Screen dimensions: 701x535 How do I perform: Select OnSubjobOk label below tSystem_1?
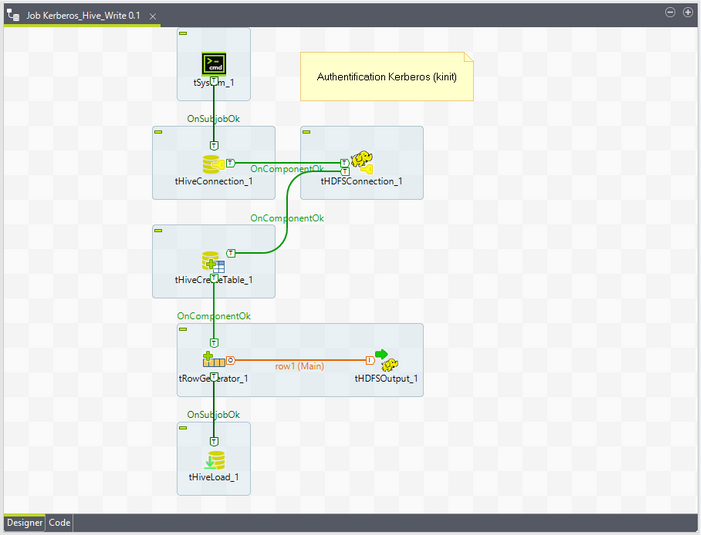coord(213,118)
